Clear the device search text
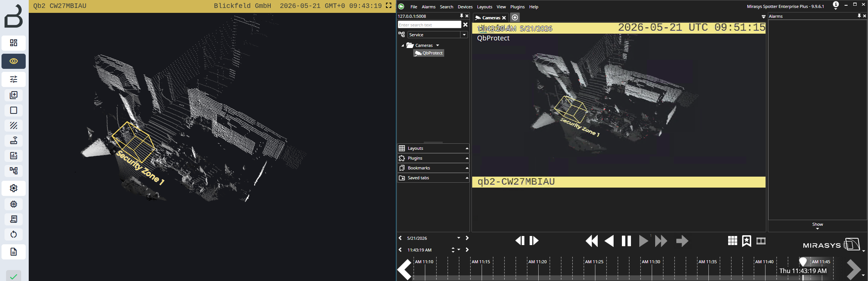Viewport: 868px width, 281px height. (465, 25)
